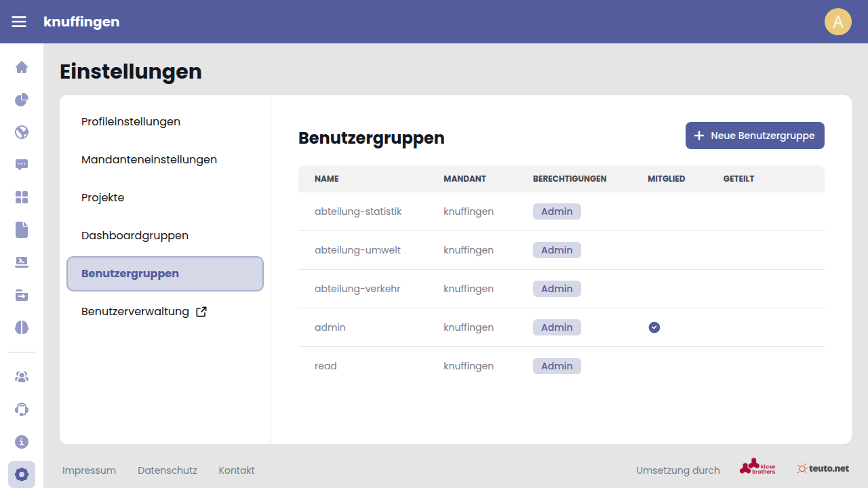Screen dimensions: 868x488
Task: Click the headset support icon
Action: click(x=22, y=409)
